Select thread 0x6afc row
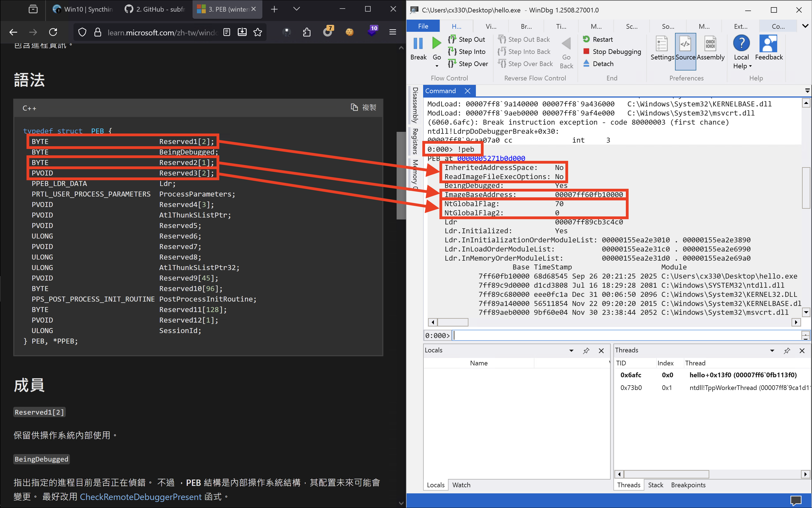Screen dimensions: 812x508 [x=713, y=375]
